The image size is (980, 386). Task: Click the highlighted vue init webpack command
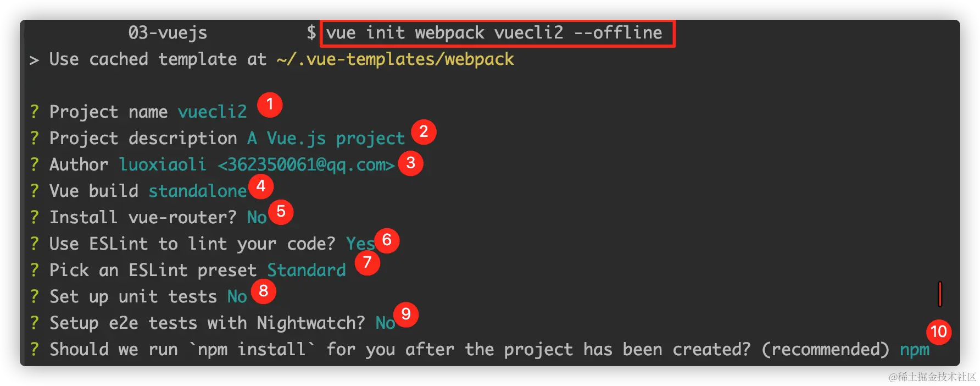coord(494,33)
